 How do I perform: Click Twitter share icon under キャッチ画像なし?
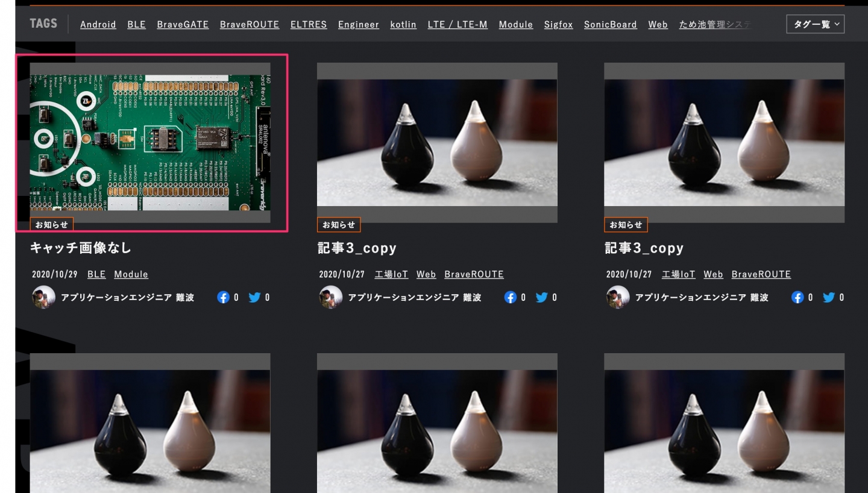254,297
